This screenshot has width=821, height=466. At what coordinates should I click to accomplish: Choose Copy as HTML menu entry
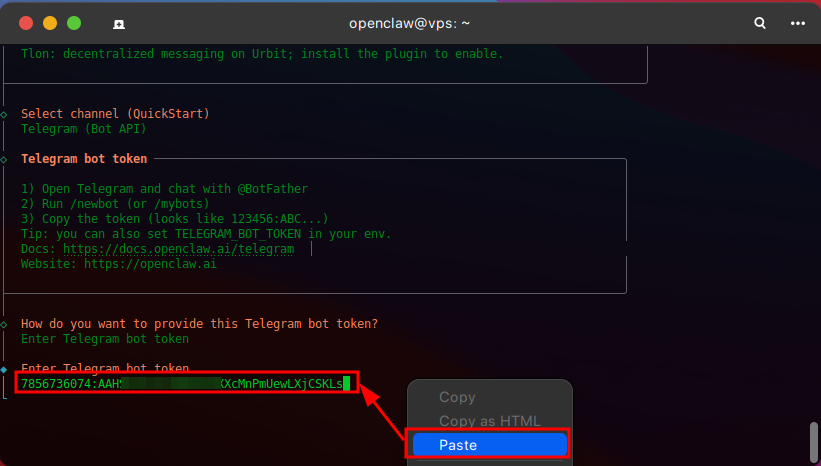[x=489, y=421]
